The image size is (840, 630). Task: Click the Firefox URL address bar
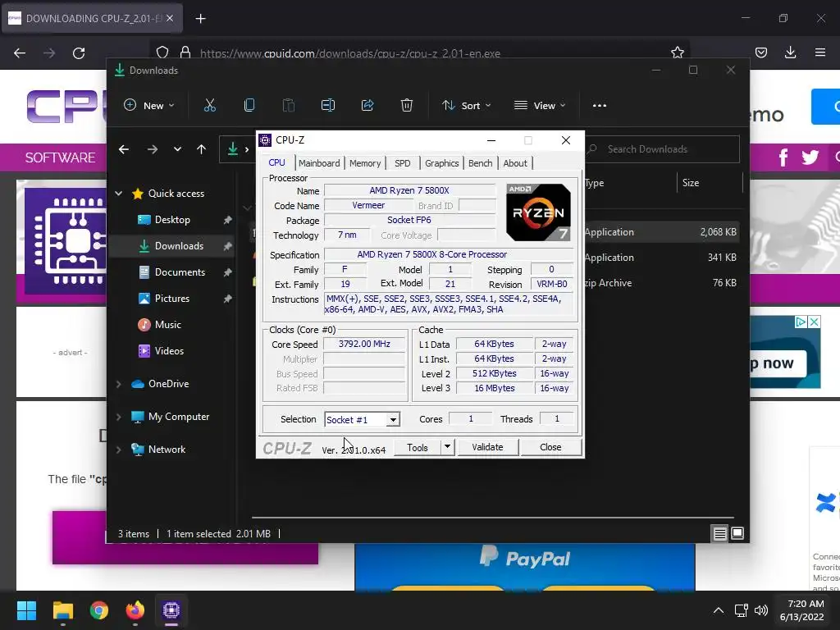point(418,53)
